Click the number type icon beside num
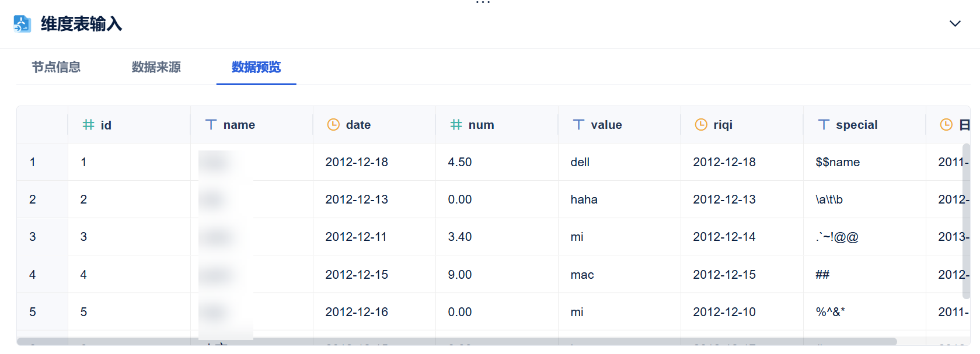Image resolution: width=980 pixels, height=354 pixels. (456, 125)
